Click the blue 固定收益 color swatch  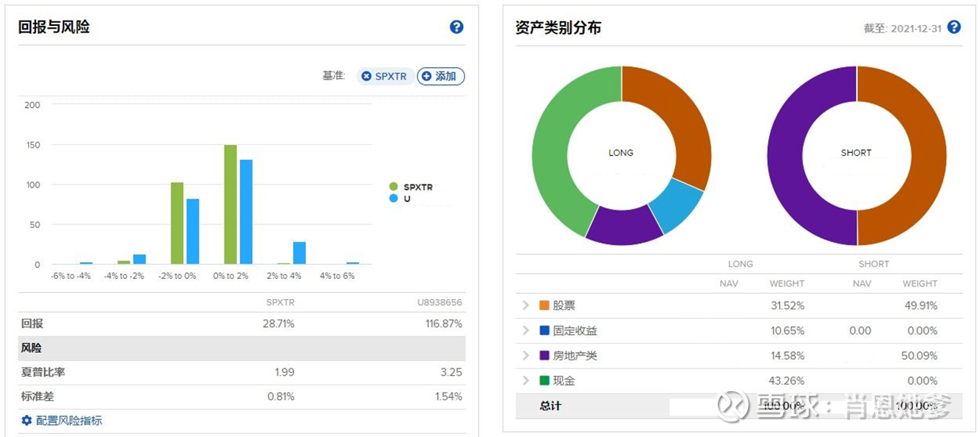click(x=544, y=331)
